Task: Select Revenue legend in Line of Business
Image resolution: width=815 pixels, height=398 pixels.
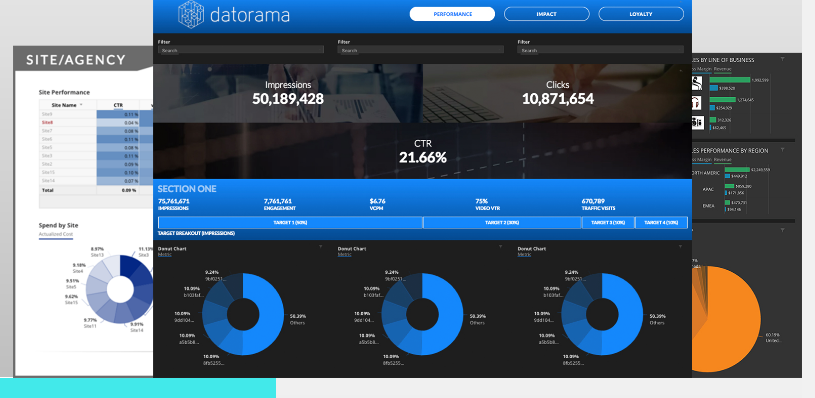Action: coord(722,69)
